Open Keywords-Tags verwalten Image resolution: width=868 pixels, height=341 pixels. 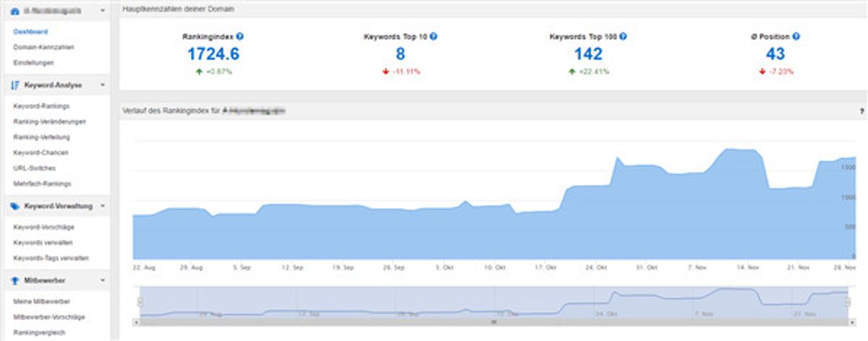pyautogui.click(x=51, y=258)
